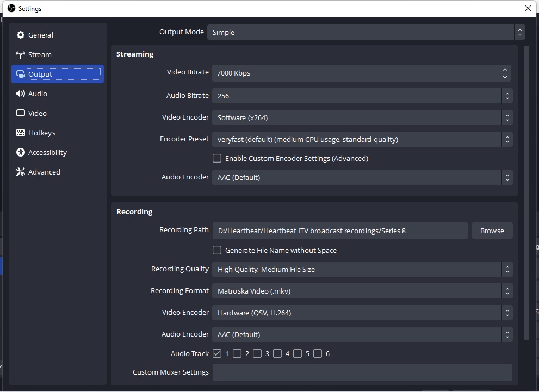Click the Recording Path text field
Viewport: 539px width, 392px height.
click(340, 231)
